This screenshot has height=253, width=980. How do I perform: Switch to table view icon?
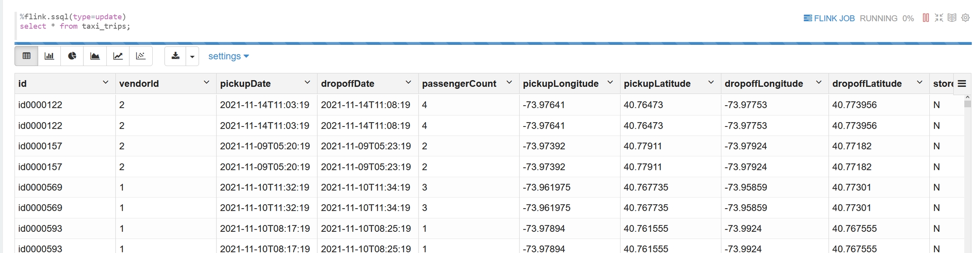26,56
